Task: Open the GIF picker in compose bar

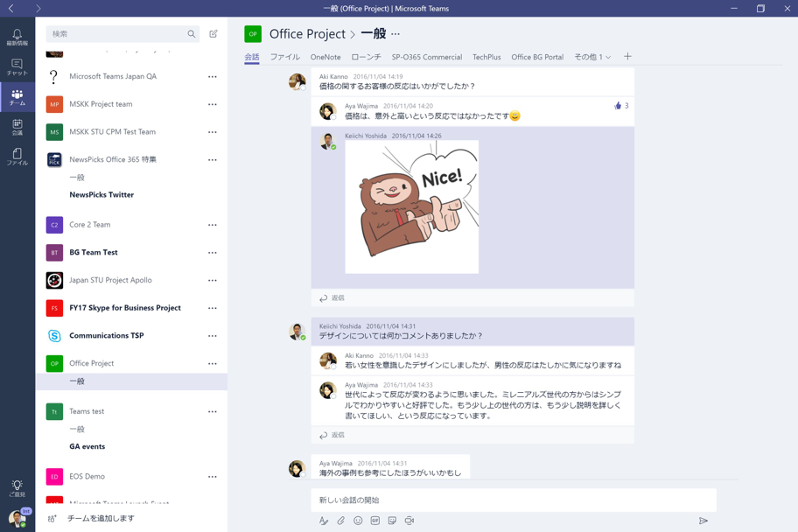Action: (374, 521)
